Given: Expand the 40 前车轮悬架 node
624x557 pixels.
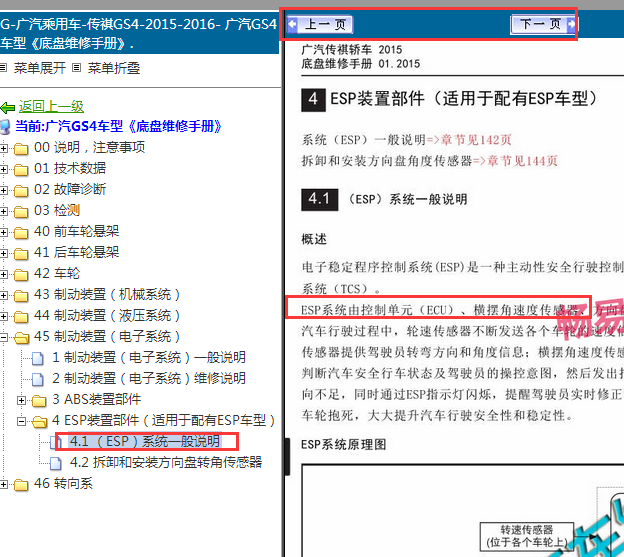Looking at the screenshot, I should click(3, 232).
